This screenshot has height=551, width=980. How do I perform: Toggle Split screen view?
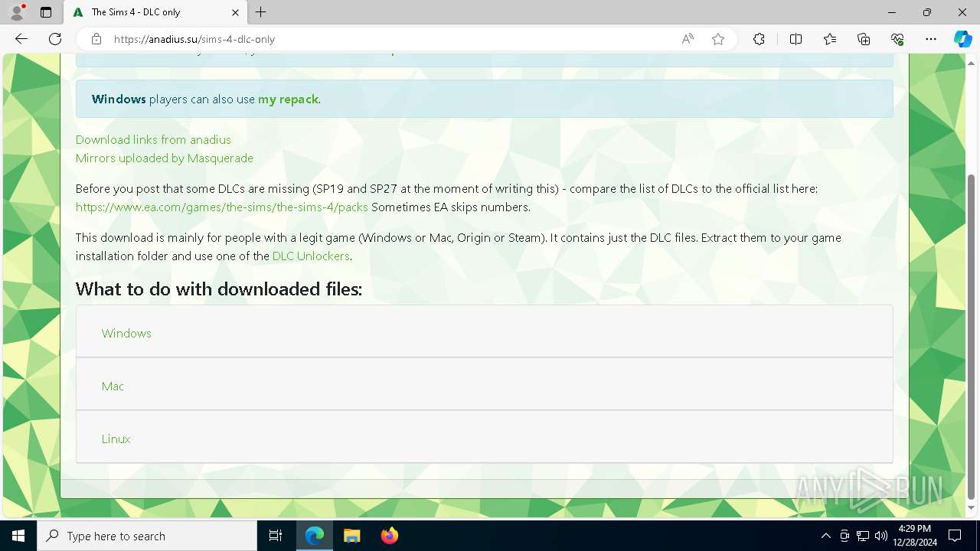(795, 39)
